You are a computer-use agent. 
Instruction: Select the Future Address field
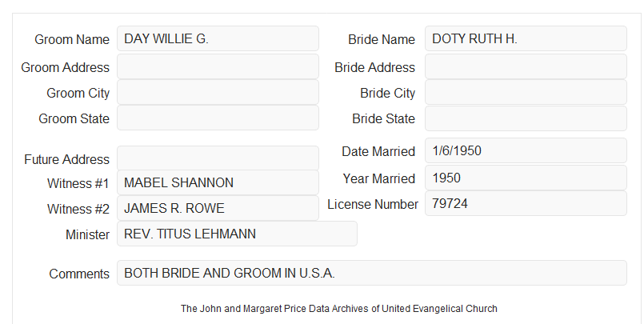[x=218, y=158]
